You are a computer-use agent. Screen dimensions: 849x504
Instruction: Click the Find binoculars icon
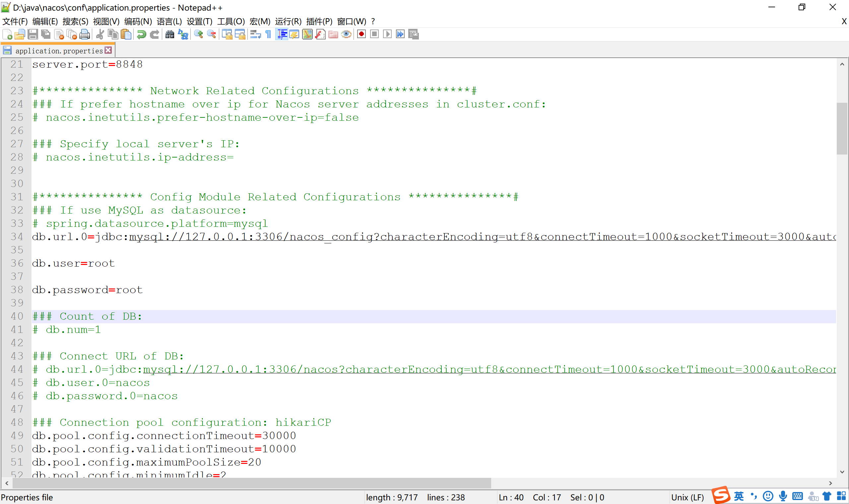tap(170, 34)
